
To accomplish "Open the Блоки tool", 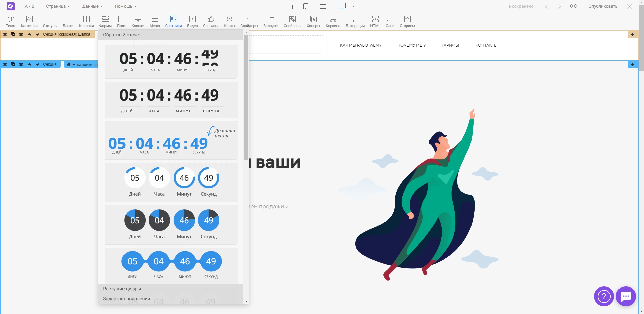I will pyautogui.click(x=68, y=21).
